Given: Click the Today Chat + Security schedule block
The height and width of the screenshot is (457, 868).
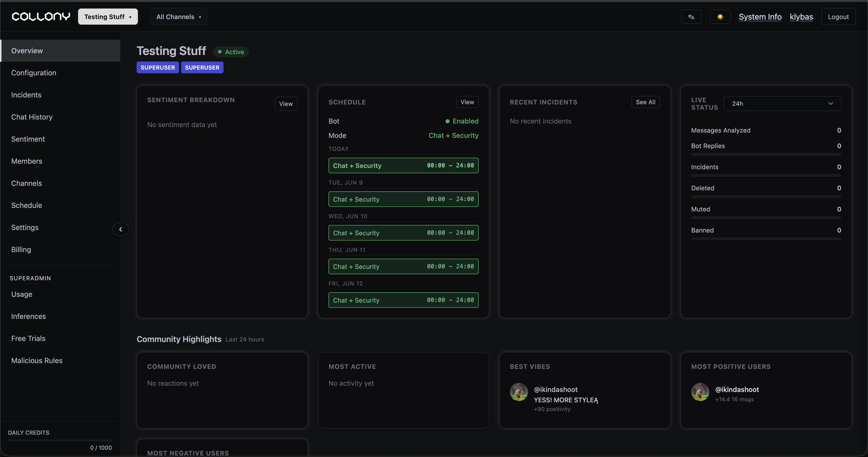Looking at the screenshot, I should pos(403,165).
